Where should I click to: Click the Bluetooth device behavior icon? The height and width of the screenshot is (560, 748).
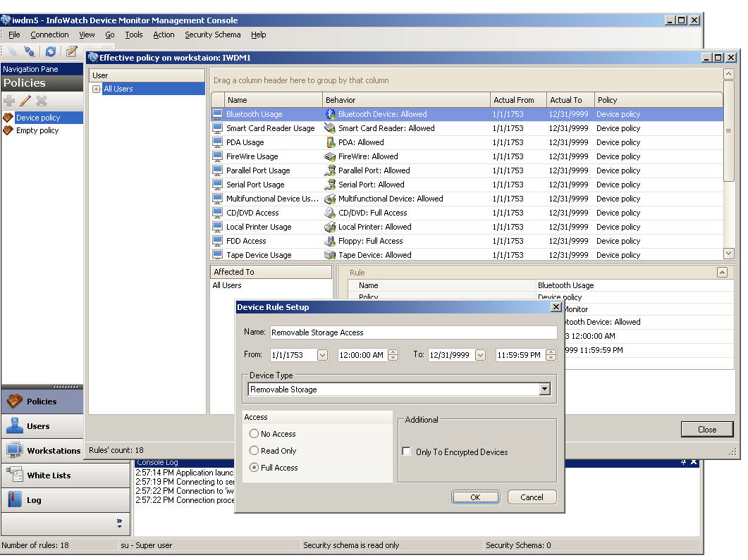[x=330, y=114]
